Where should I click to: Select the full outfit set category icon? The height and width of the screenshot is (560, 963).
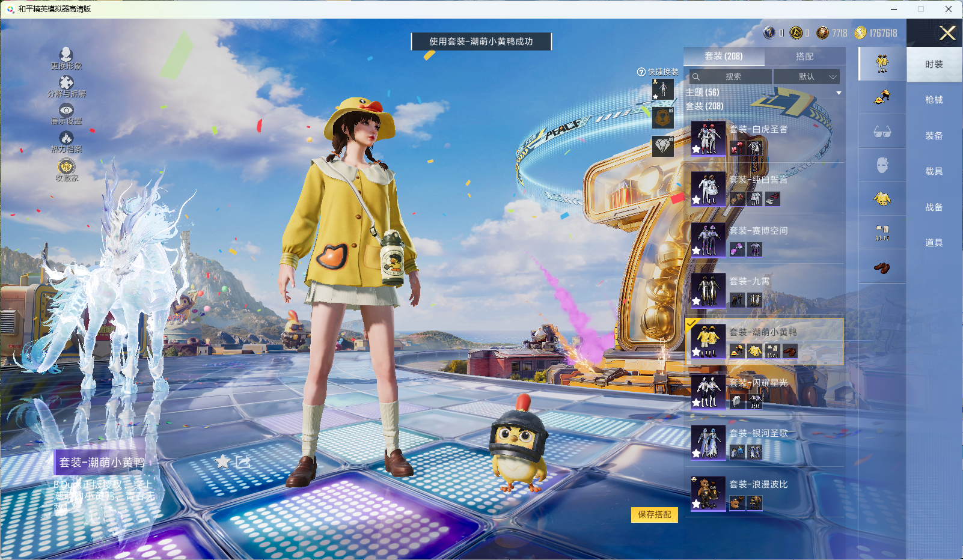point(882,63)
